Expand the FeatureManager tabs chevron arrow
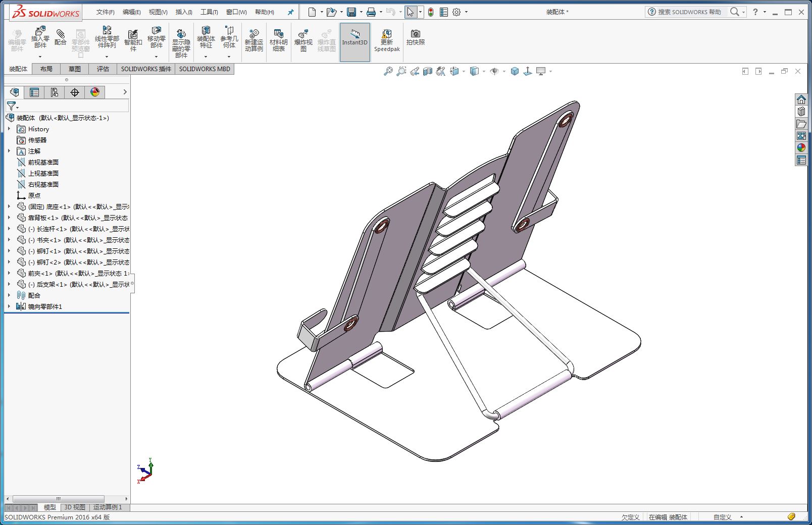 click(125, 92)
